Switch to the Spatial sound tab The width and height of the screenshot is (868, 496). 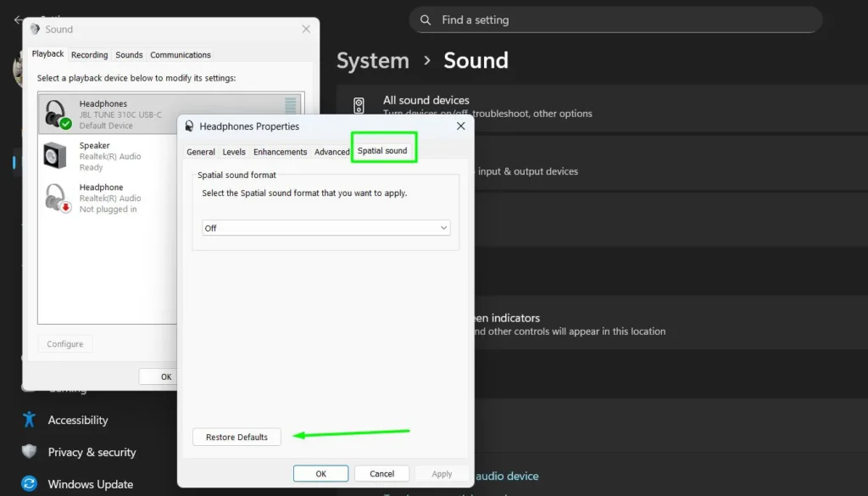383,152
